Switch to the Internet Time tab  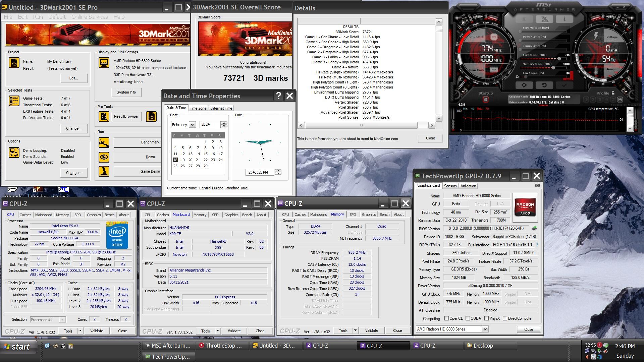pos(221,108)
